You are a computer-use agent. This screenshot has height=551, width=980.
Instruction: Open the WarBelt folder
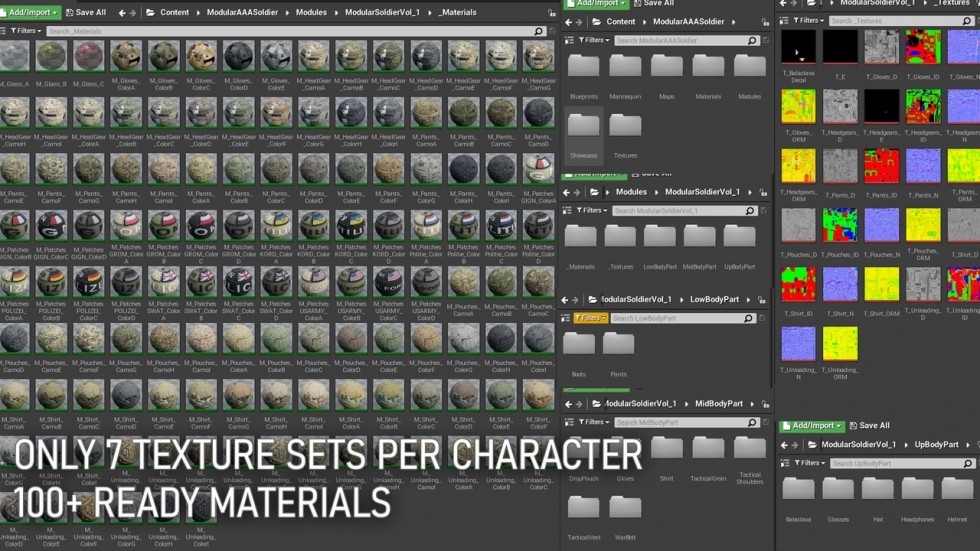coord(625,507)
